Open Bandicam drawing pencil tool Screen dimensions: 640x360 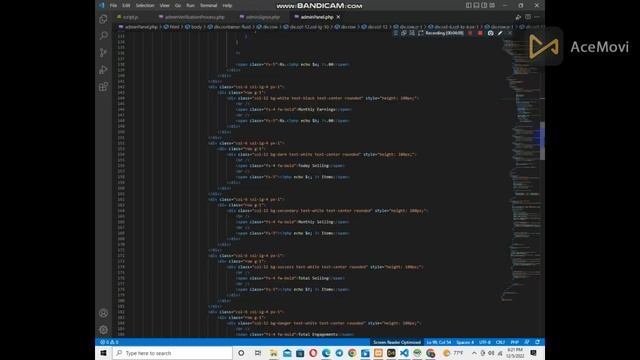tap(500, 33)
